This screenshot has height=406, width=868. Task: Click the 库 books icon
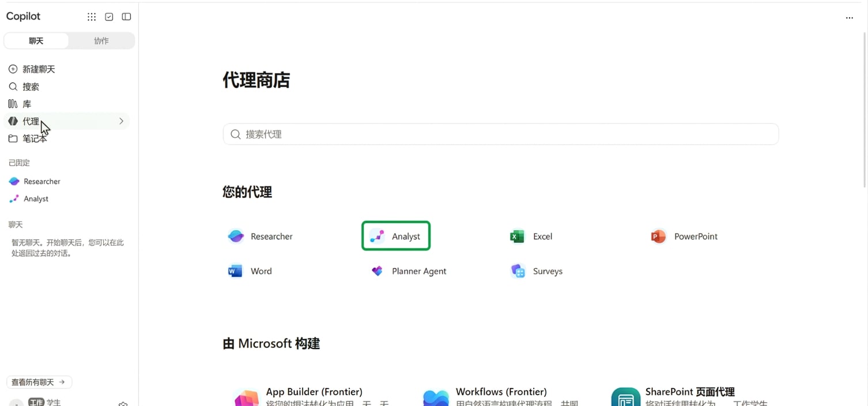(x=13, y=104)
